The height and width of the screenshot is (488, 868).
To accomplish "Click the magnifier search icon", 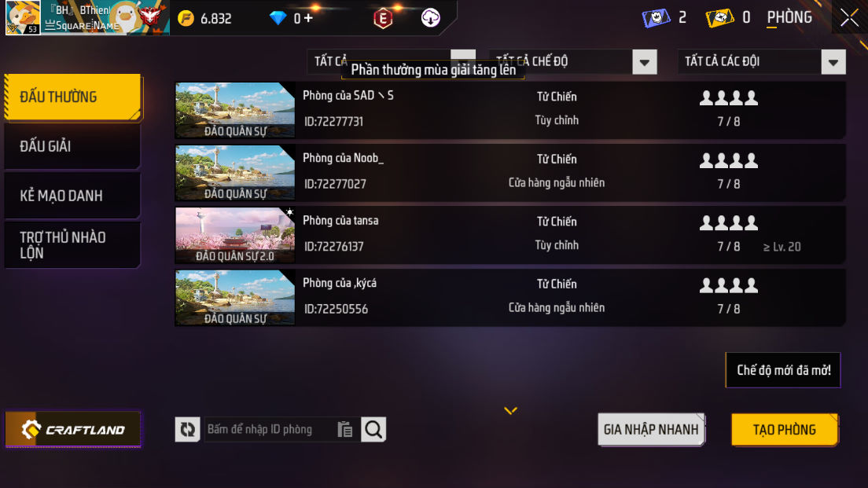I will (x=373, y=429).
